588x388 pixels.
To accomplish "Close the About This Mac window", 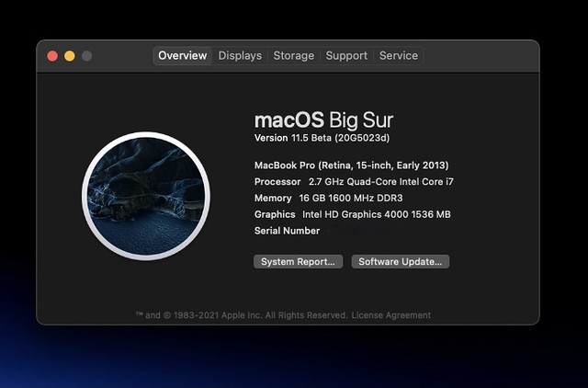I will coord(52,56).
